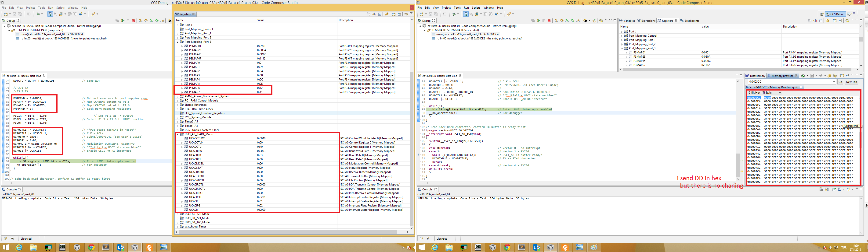Viewport: 868px width, 252px height.
Task: Switch to the Disassembly tab
Action: pos(756,76)
